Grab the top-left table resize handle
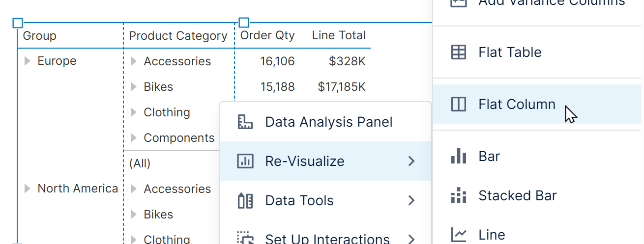 click(x=17, y=23)
